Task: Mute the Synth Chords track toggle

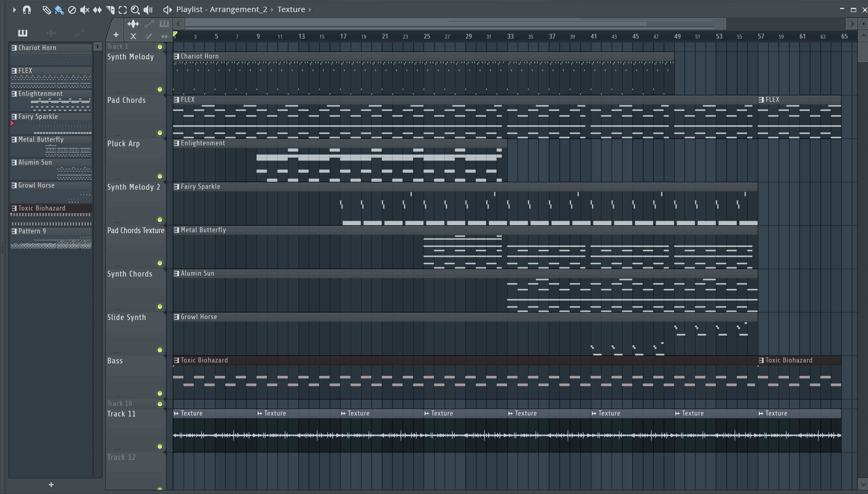Action: click(x=160, y=307)
